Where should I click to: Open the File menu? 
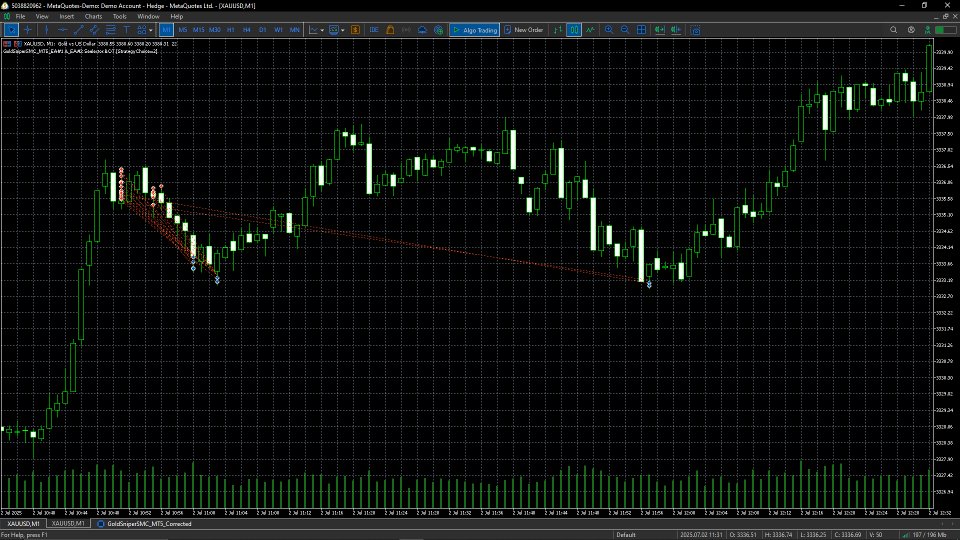pos(20,17)
